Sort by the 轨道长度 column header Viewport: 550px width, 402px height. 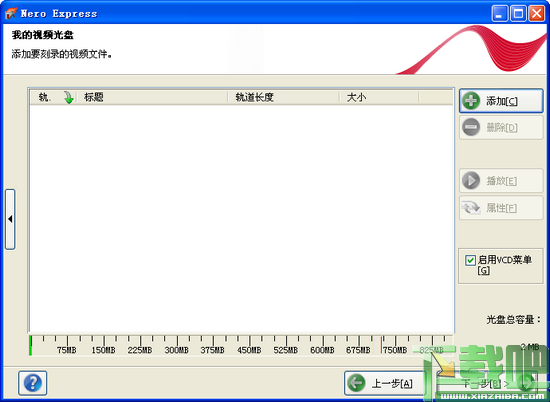click(283, 97)
